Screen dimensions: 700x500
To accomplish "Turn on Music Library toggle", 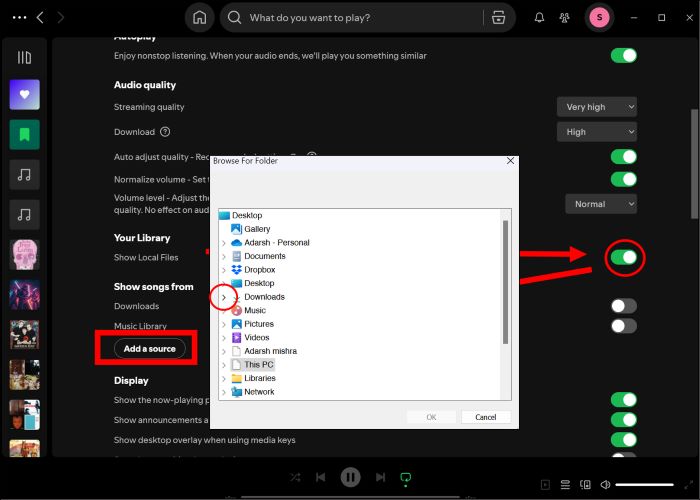I will 624,326.
